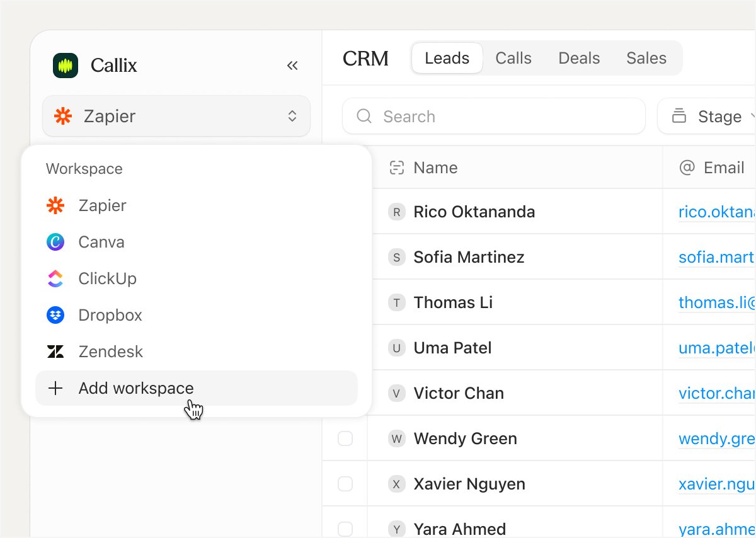756x538 pixels.
Task: Click the name Thomas Li
Action: tap(453, 302)
